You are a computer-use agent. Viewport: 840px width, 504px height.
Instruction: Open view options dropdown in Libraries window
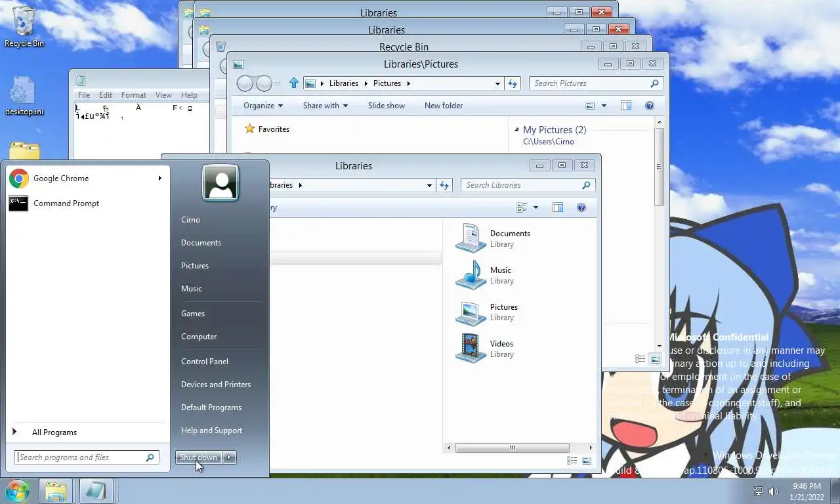point(535,207)
